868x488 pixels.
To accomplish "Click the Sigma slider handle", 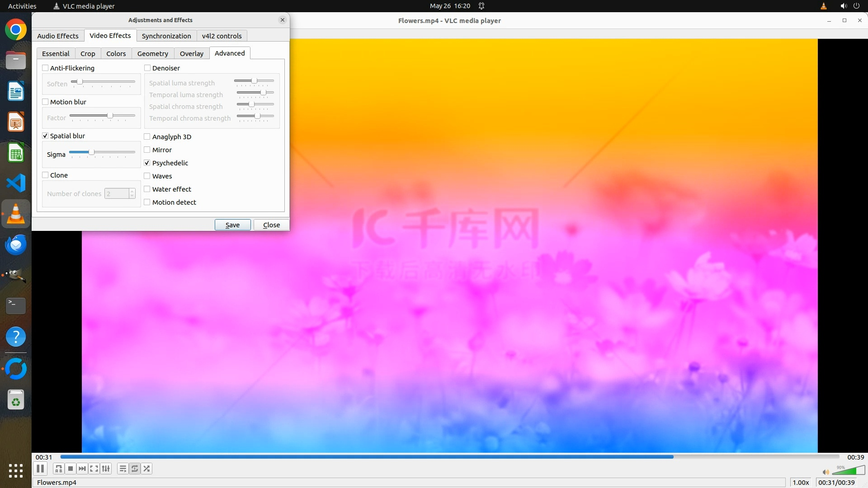I will (x=91, y=152).
